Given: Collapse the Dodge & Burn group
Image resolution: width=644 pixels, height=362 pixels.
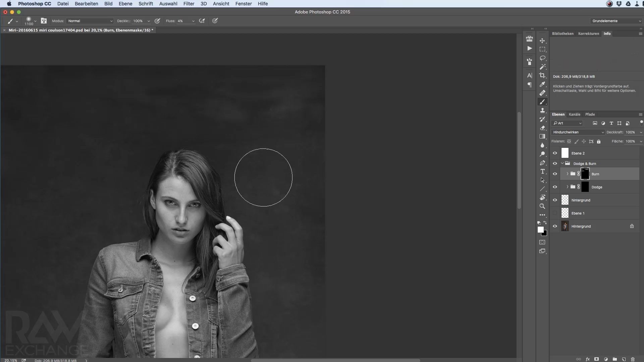Looking at the screenshot, I should 562,164.
